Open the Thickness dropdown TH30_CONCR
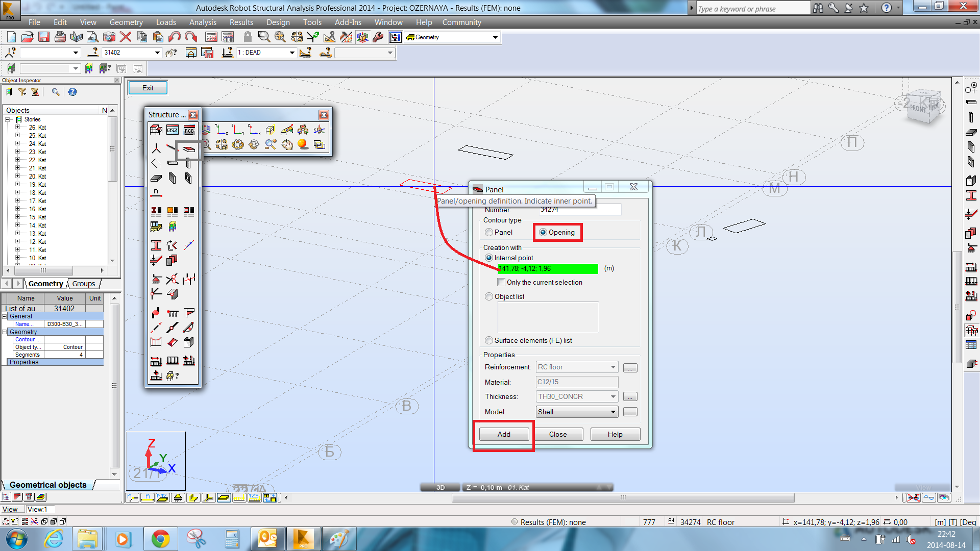980x551 pixels. (611, 396)
